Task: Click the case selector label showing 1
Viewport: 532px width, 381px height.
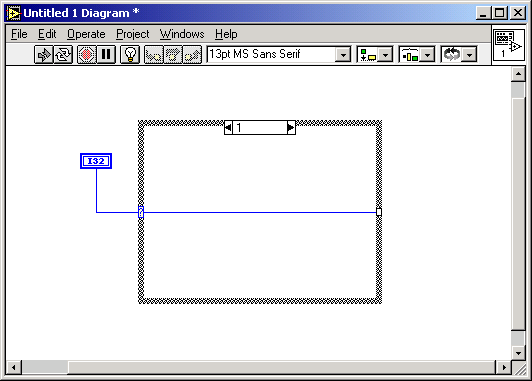Action: point(260,128)
